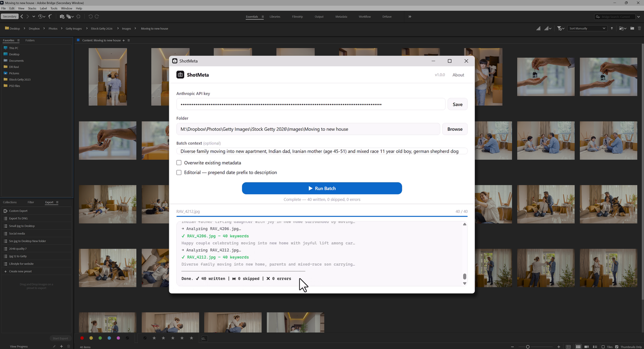Click the Get Photos from Camera icon
This screenshot has width=644, height=349.
[x=62, y=17]
